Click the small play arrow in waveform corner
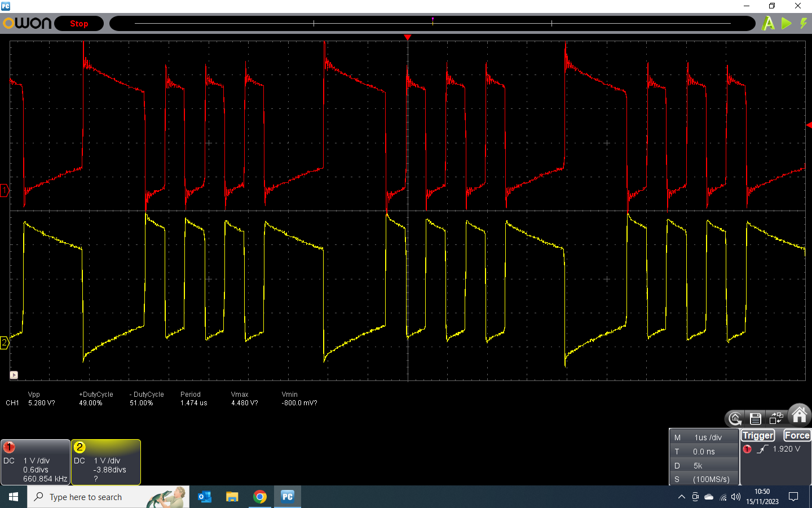This screenshot has width=812, height=508. coord(14,375)
